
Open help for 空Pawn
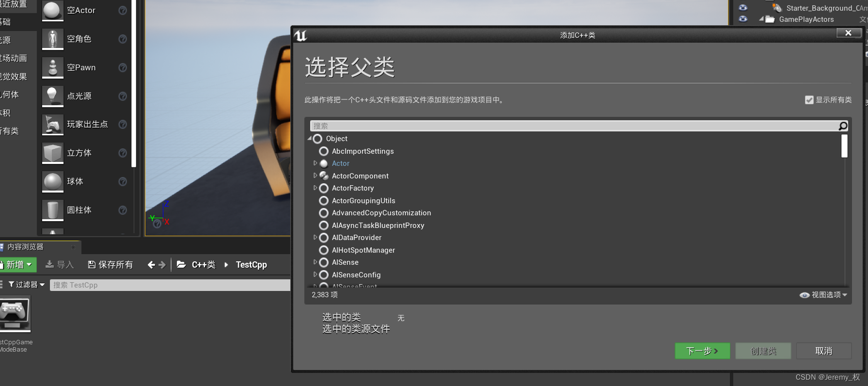pos(123,67)
